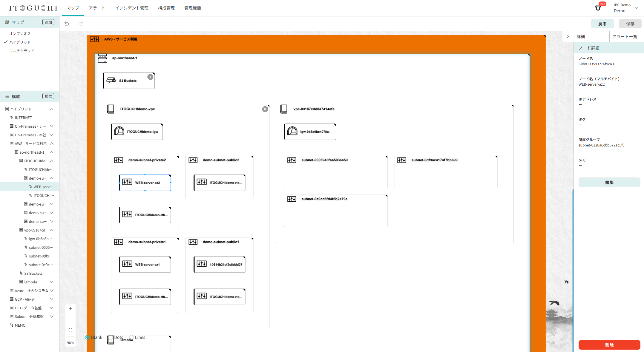This screenshot has height=352, width=644.
Task: Click the zoom out minus icon
Action: click(x=70, y=318)
